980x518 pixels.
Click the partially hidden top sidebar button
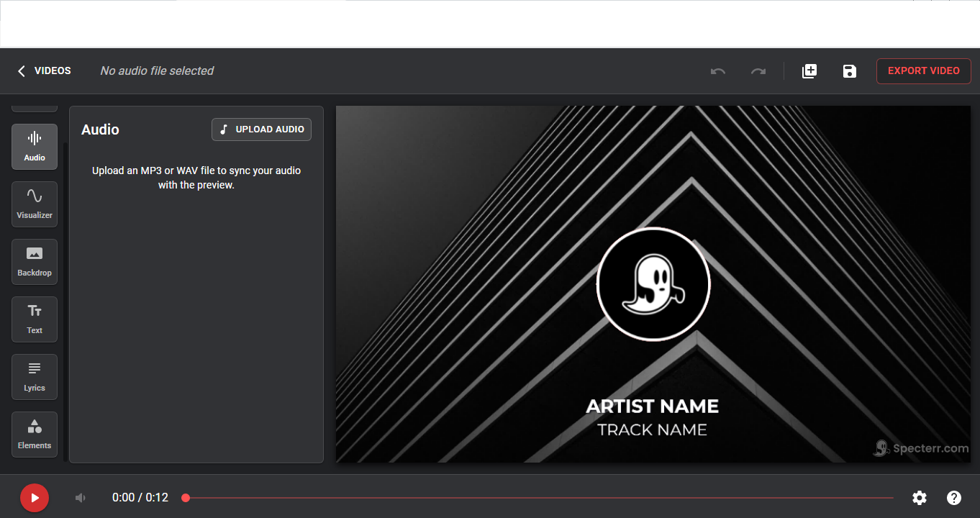pyautogui.click(x=35, y=108)
